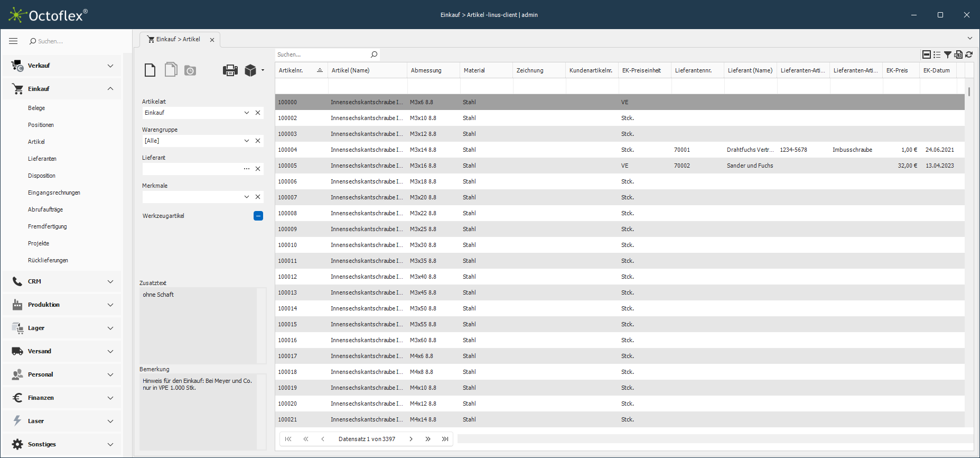Viewport: 980px width, 458px height.
Task: Click the cube icon in toolbar
Action: pyautogui.click(x=250, y=70)
